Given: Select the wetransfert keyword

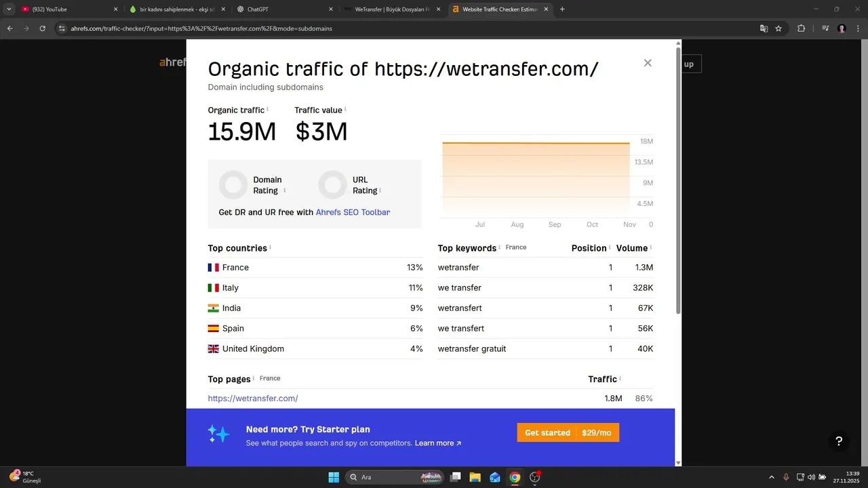Looking at the screenshot, I should coord(460,308).
